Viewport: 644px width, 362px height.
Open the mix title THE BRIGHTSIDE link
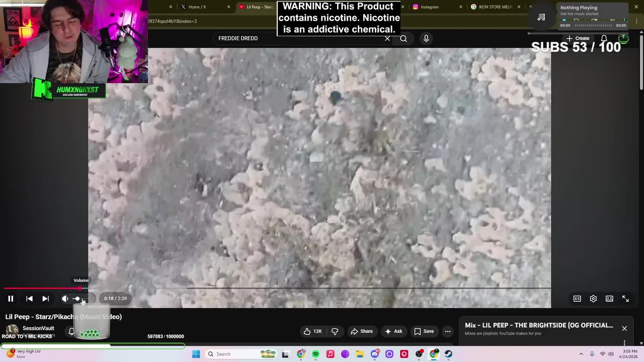[539, 325]
